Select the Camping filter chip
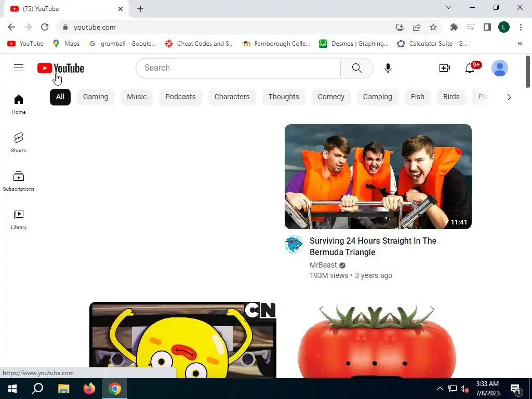Screen dimensions: 532x399 tap(378, 97)
